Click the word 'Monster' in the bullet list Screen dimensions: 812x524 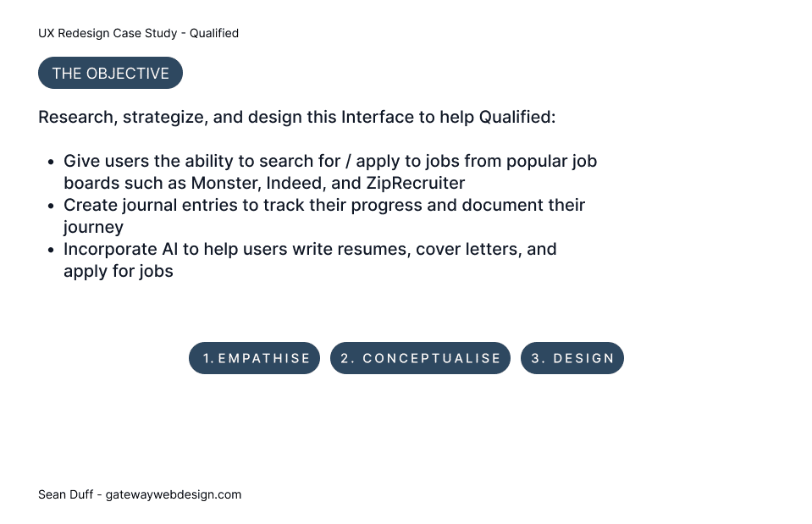[226, 184]
